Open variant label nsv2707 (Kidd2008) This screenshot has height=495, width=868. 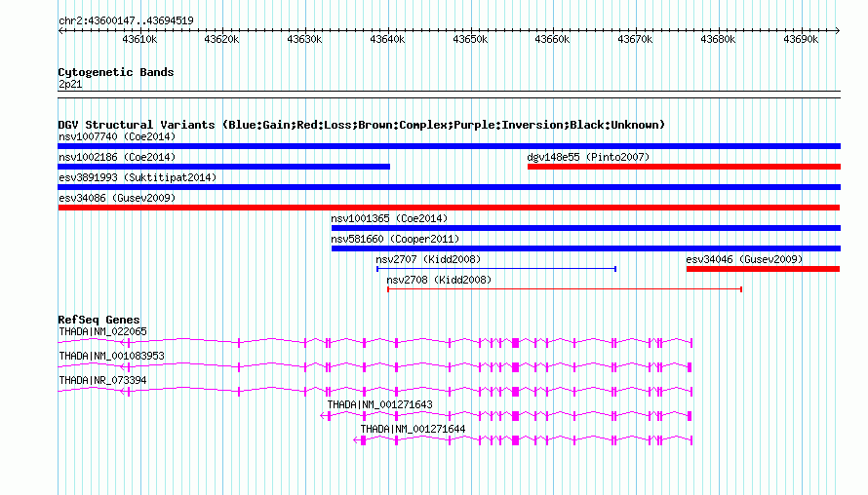pos(428,259)
